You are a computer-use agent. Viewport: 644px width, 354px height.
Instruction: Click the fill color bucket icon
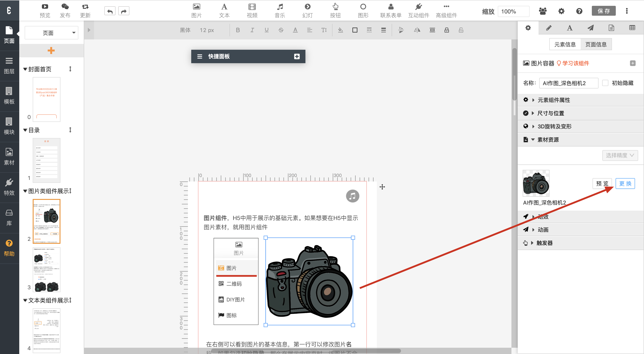tap(340, 30)
